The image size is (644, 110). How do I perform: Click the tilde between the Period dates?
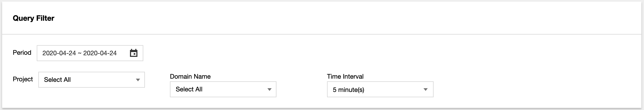tap(80, 53)
